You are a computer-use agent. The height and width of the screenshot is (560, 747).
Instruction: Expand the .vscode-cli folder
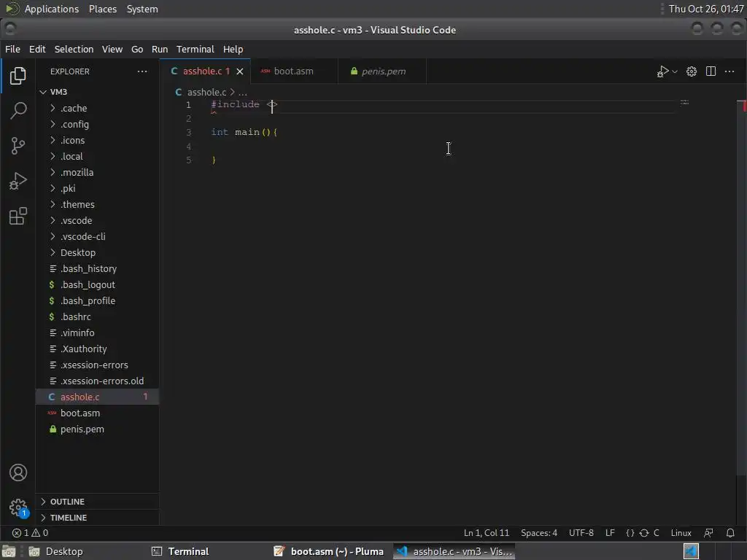point(97,237)
